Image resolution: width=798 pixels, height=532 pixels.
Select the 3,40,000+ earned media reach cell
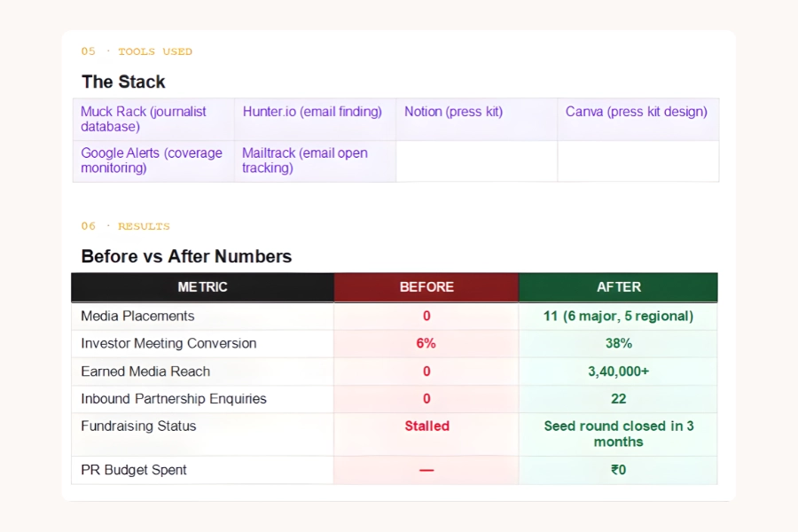pyautogui.click(x=618, y=372)
